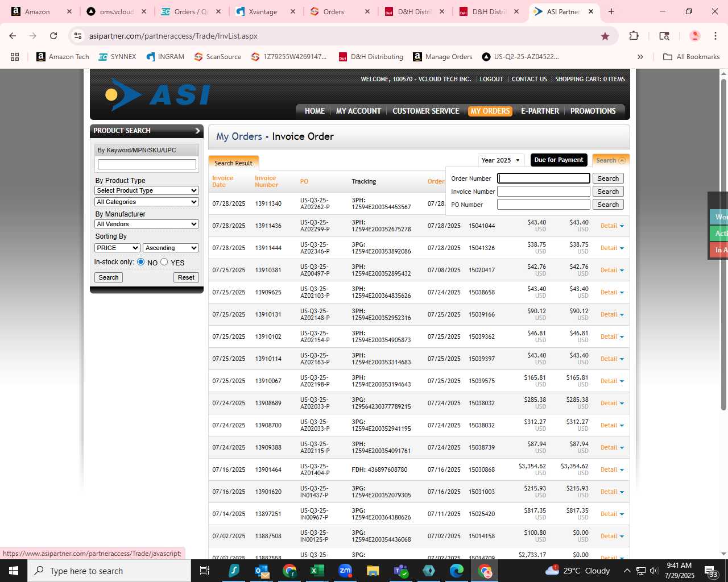Viewport: 728px width, 582px height.
Task: Open MY ACCOUNT menu item
Action: pyautogui.click(x=358, y=111)
